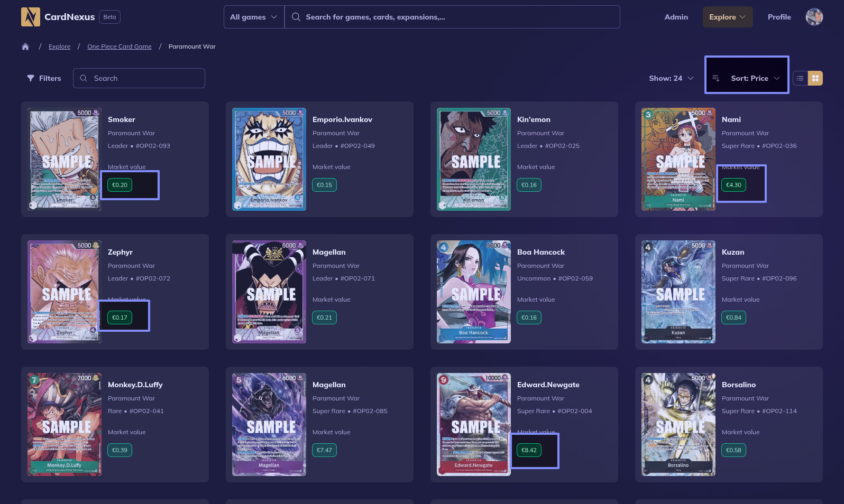
Task: Click the Explore breadcrumb link
Action: point(59,46)
